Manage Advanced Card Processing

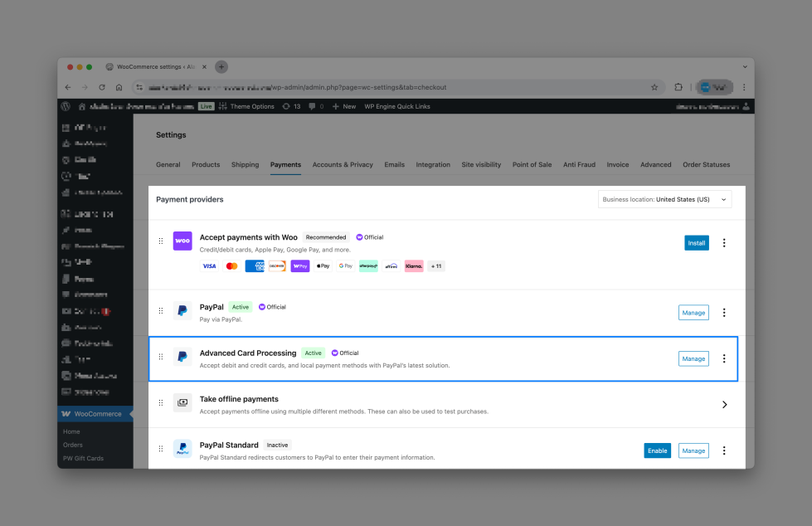click(693, 359)
